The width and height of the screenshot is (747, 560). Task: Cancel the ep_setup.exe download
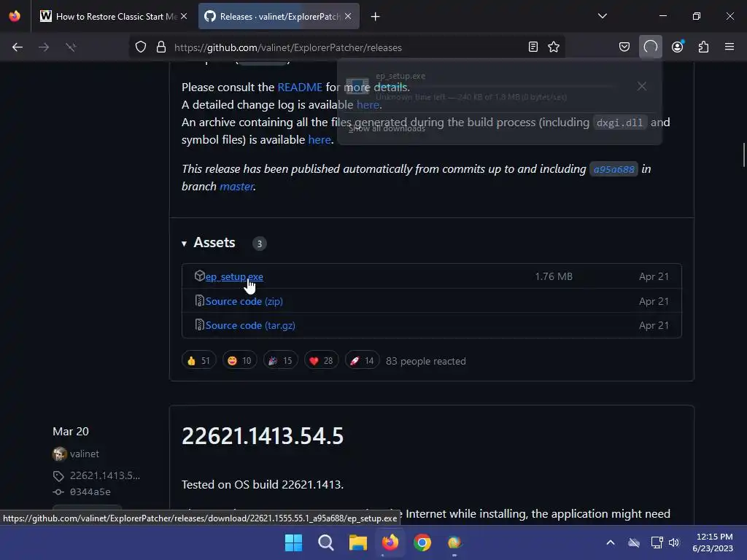point(642,86)
